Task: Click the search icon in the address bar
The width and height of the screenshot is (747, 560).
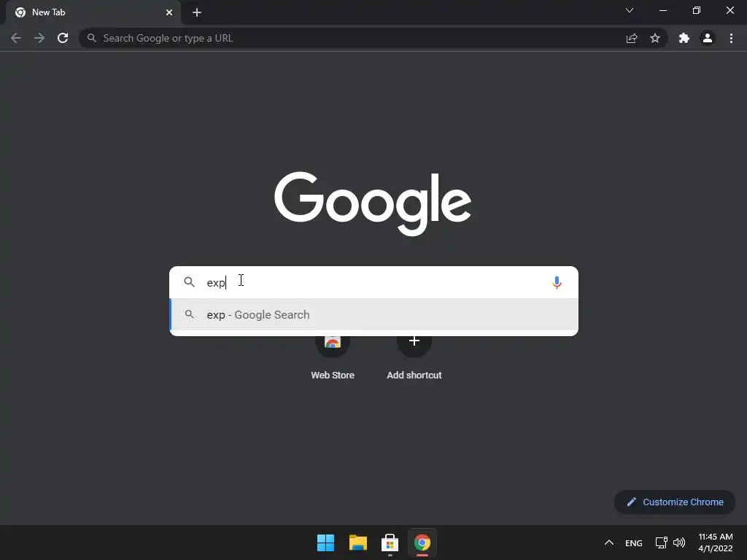Action: (x=92, y=38)
